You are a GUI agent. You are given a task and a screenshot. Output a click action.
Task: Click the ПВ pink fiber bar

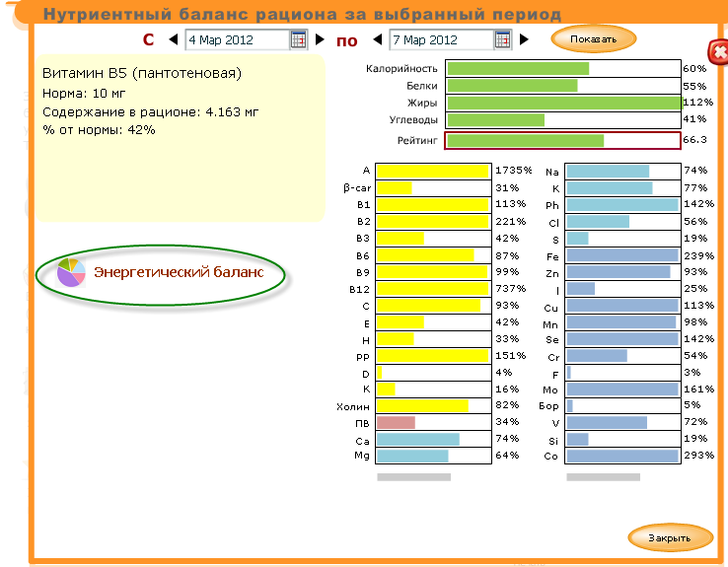[x=433, y=423]
